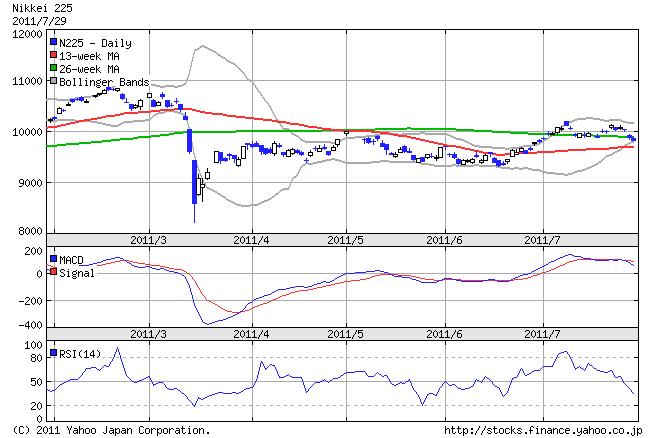Image resolution: width=649 pixels, height=438 pixels.
Task: Open the stocks.finance.yahoo.co.jp URL
Action: point(541,430)
